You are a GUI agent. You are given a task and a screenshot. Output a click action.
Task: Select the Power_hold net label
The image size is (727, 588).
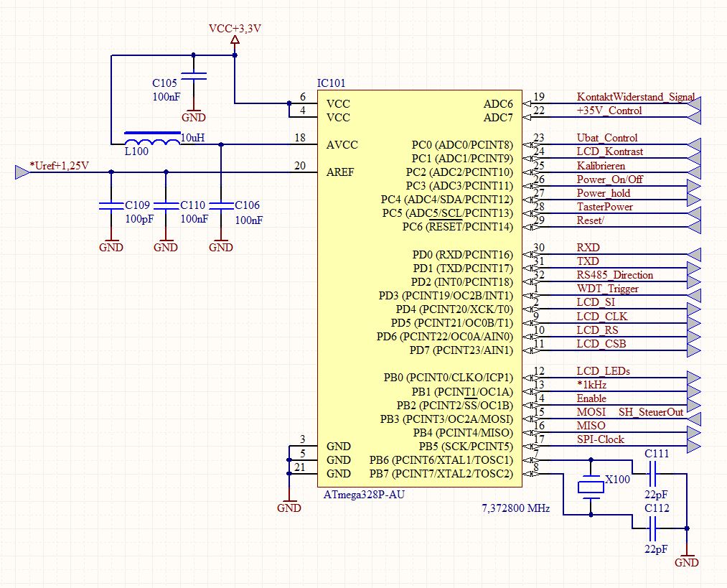point(604,193)
